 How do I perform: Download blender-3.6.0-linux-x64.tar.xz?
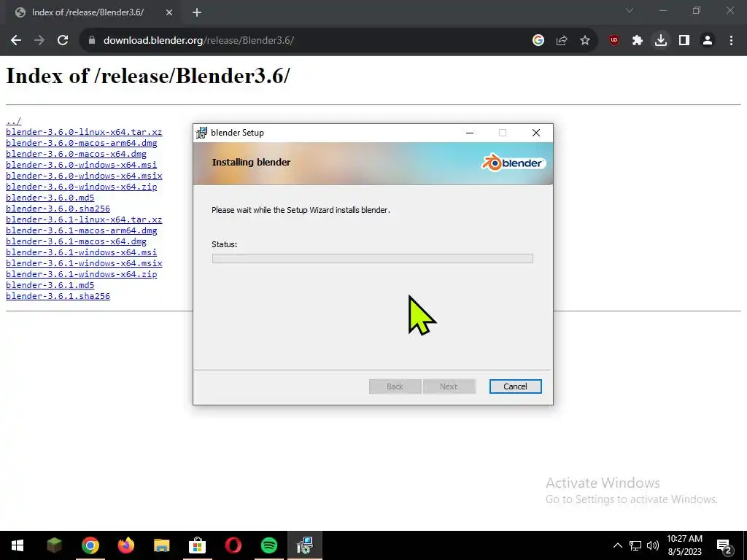coord(84,132)
